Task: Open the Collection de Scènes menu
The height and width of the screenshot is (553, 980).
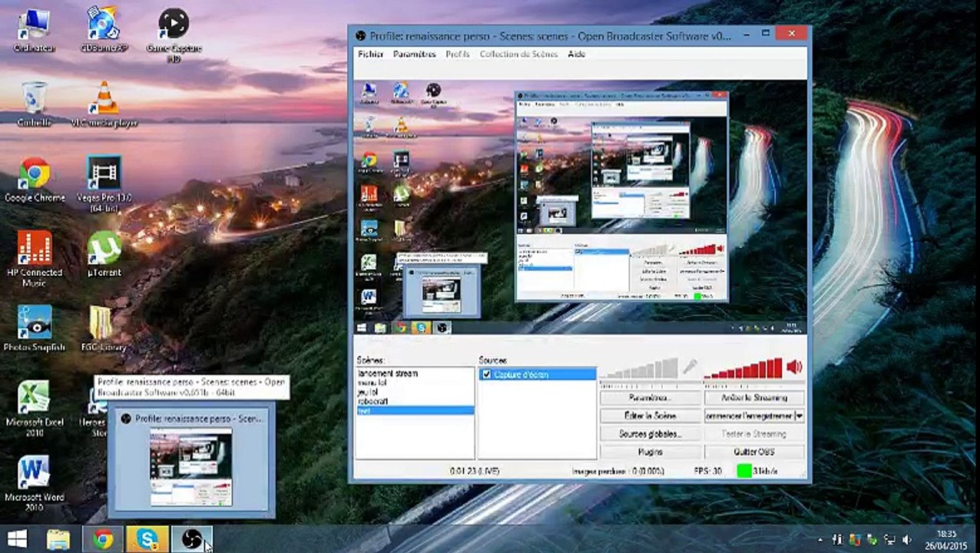Action: click(519, 55)
